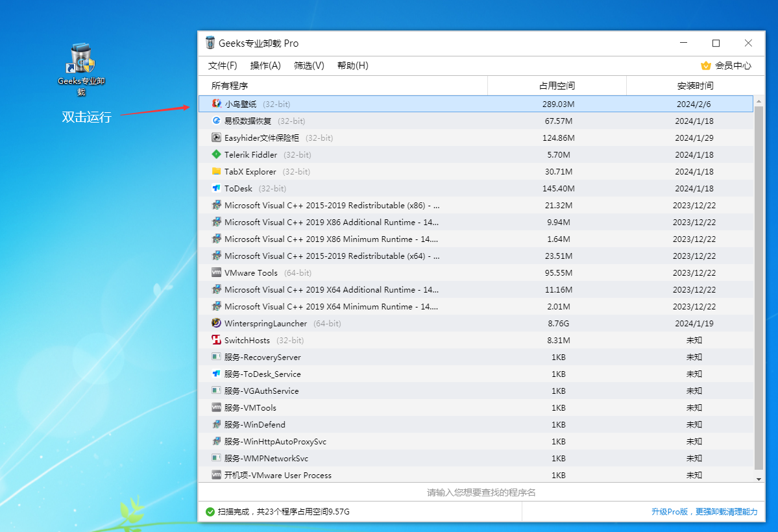Click the 2024/1/29 install date

point(694,138)
